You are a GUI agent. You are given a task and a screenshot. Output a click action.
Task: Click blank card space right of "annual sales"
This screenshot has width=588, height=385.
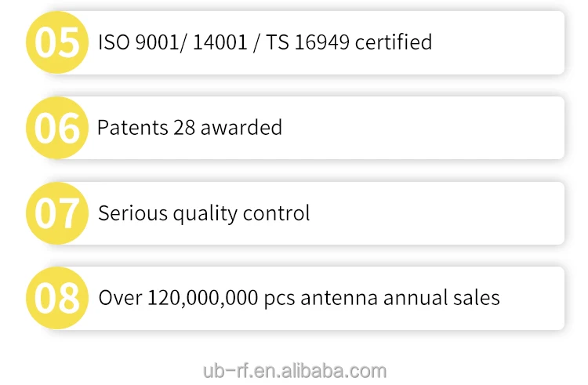pyautogui.click(x=532, y=298)
